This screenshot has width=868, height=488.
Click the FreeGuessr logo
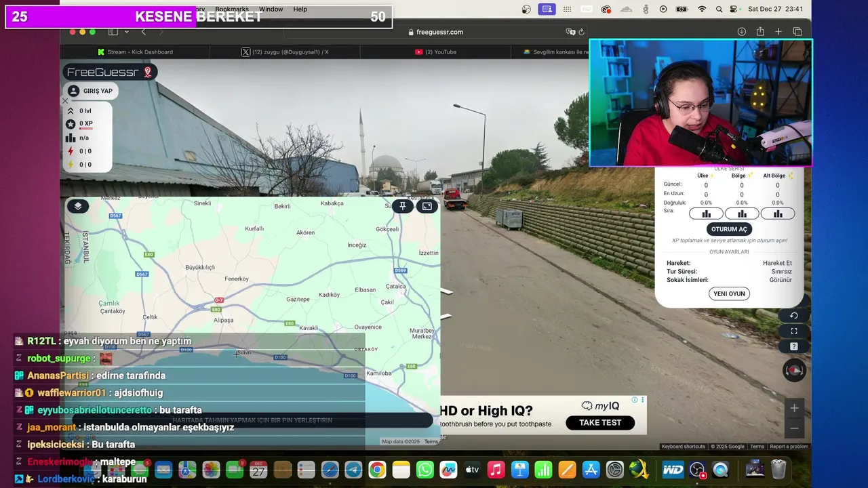(110, 72)
